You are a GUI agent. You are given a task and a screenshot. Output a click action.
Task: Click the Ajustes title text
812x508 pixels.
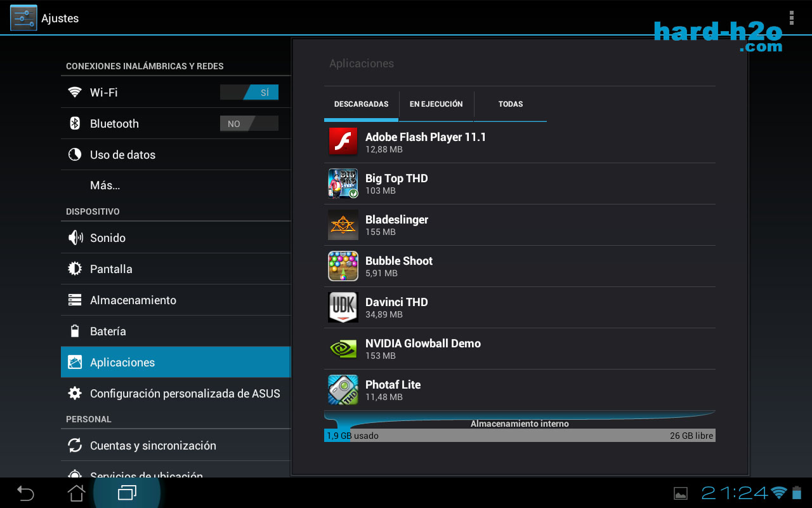click(60, 18)
